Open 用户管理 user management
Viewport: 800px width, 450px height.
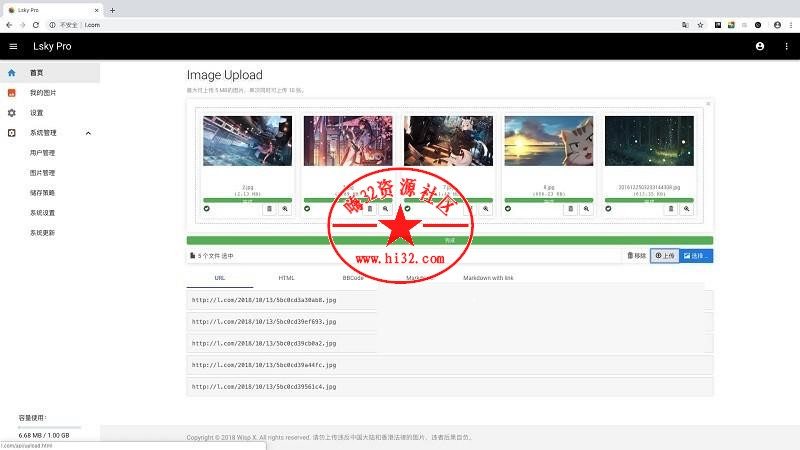[x=42, y=153]
